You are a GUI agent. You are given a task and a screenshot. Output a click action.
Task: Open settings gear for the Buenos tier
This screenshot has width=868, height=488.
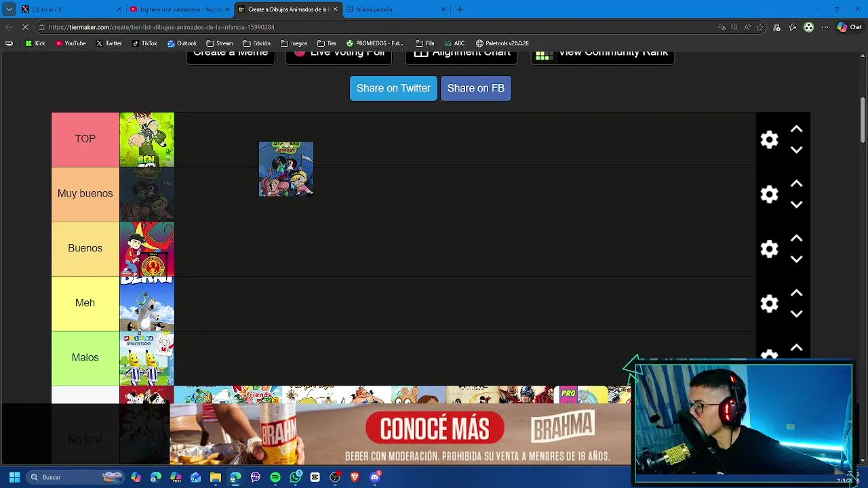(769, 249)
